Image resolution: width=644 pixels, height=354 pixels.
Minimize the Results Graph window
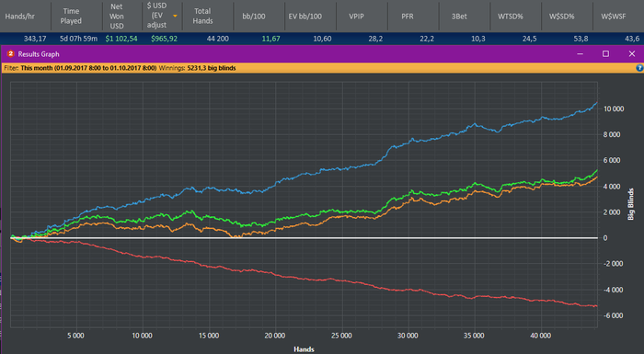pos(580,54)
